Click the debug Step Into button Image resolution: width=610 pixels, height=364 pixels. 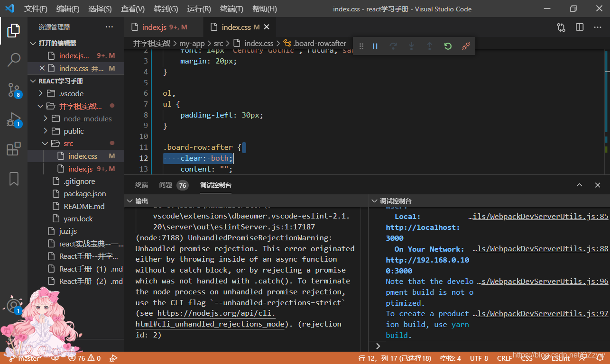(x=411, y=46)
